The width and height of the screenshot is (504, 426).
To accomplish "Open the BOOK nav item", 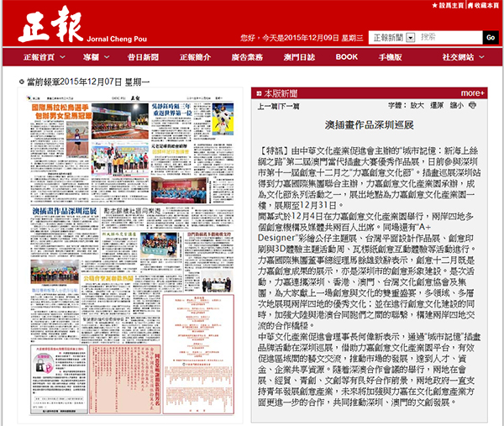I will (346, 57).
